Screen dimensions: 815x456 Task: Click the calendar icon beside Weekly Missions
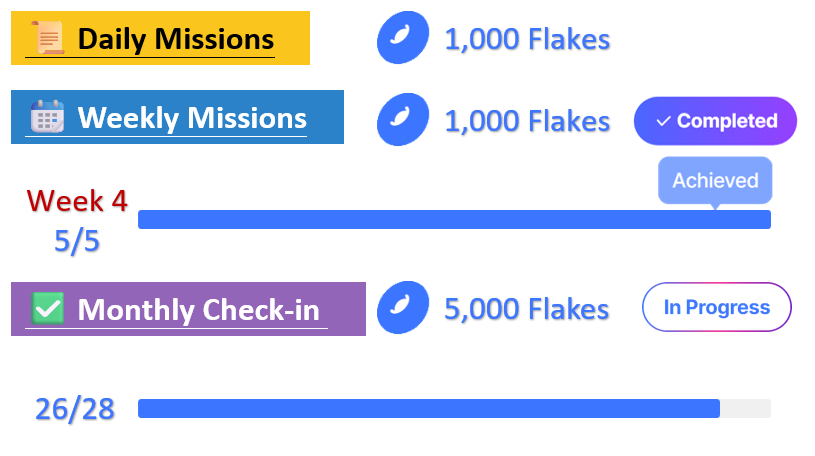(x=46, y=117)
